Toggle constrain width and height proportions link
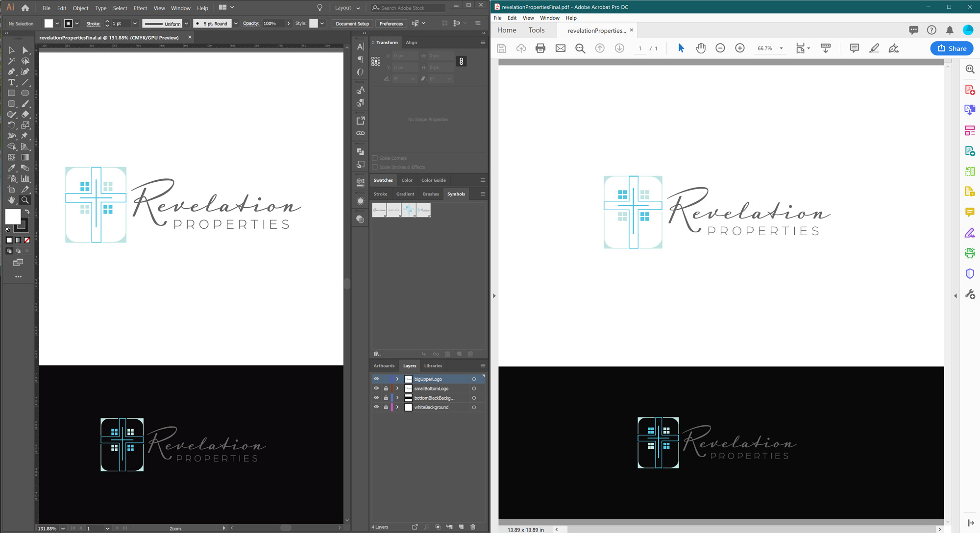The width and height of the screenshot is (980, 533). pos(461,61)
